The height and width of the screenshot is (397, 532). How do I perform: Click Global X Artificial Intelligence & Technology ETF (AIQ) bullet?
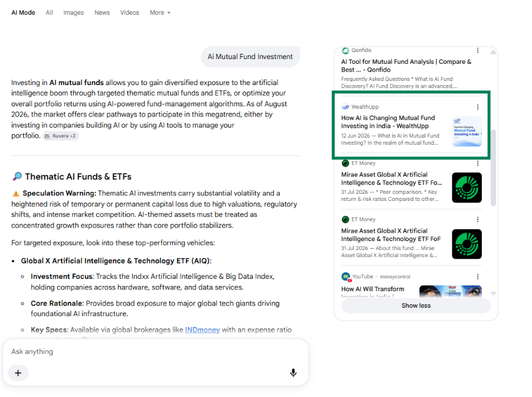tap(116, 261)
